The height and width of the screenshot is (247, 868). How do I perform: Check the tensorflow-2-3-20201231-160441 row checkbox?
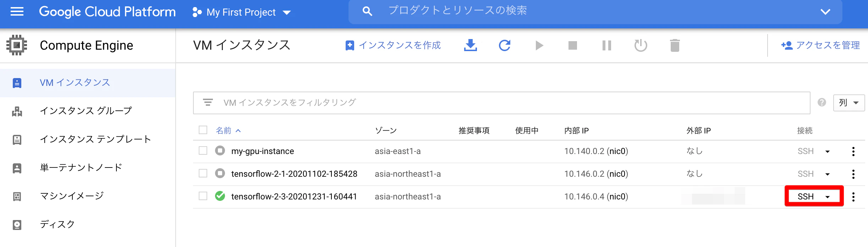203,196
